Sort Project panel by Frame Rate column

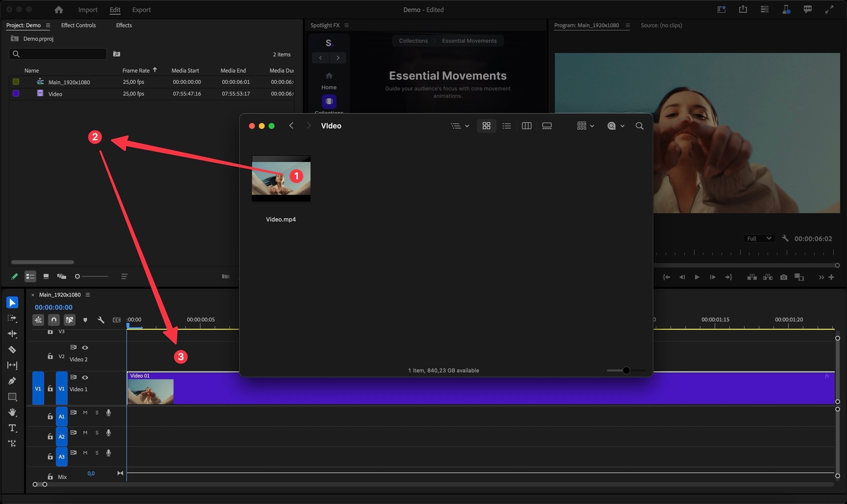(x=136, y=71)
